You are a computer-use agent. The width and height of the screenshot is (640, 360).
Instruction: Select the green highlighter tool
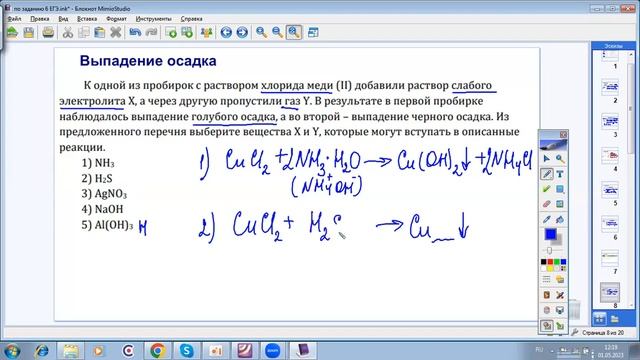click(x=547, y=189)
